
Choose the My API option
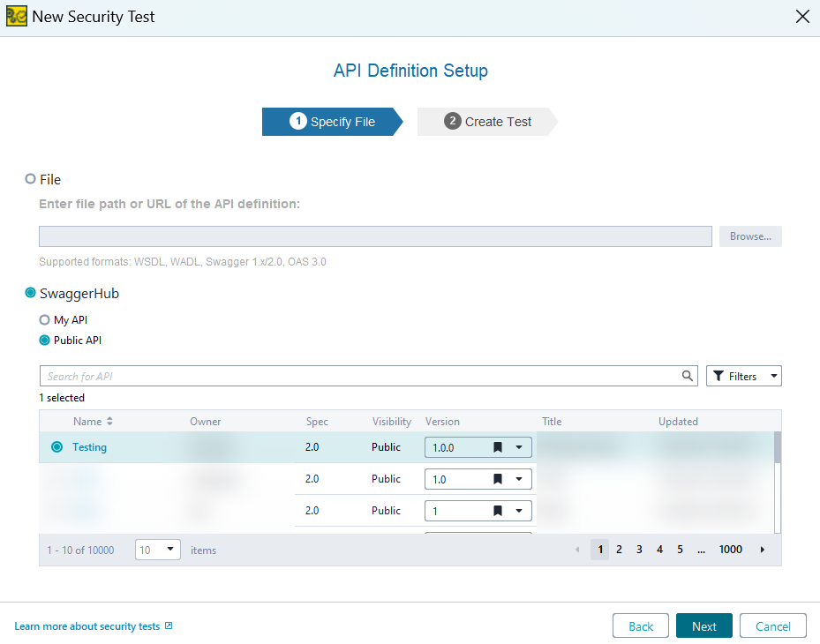[44, 319]
